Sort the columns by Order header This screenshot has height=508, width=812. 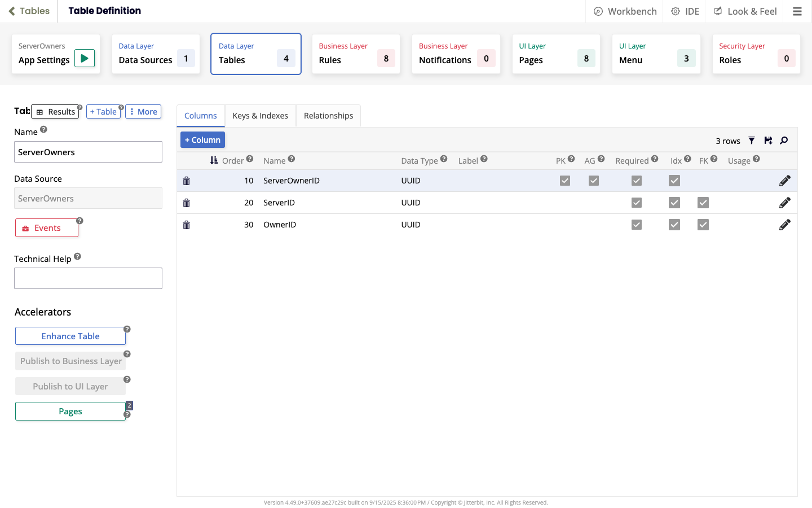pyautogui.click(x=232, y=160)
